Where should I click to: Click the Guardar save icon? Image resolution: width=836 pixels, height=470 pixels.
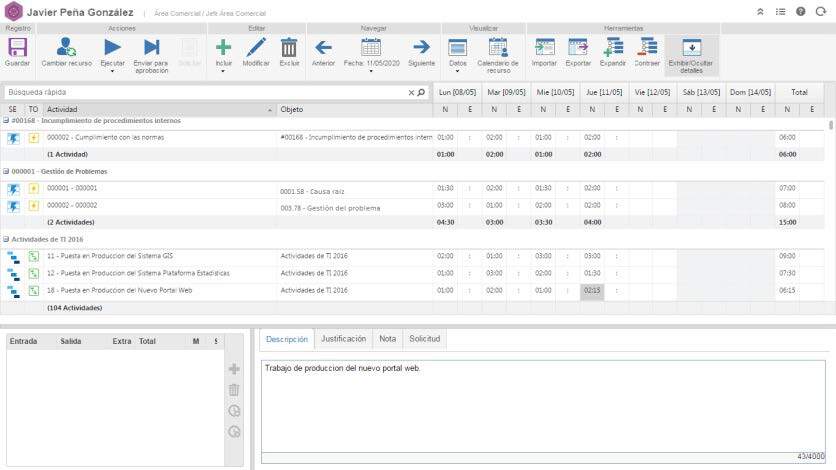pos(17,48)
